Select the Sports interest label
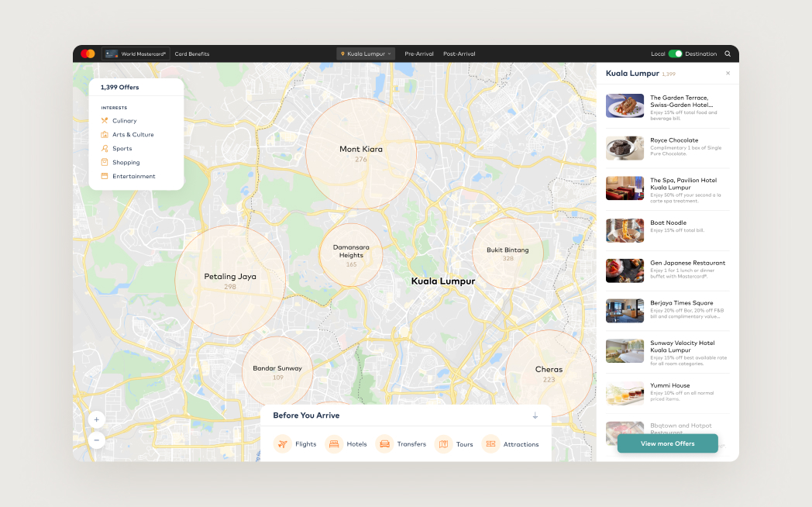This screenshot has height=507, width=812. coord(122,149)
